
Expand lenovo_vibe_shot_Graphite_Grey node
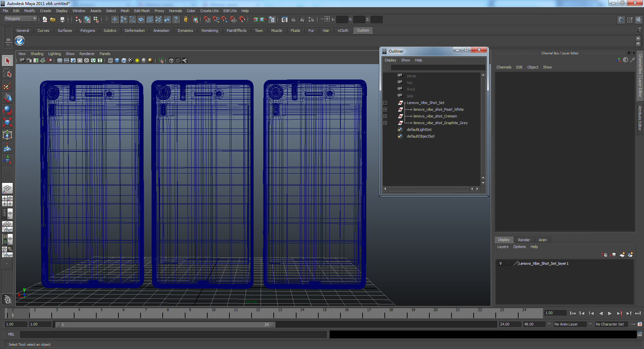(385, 123)
